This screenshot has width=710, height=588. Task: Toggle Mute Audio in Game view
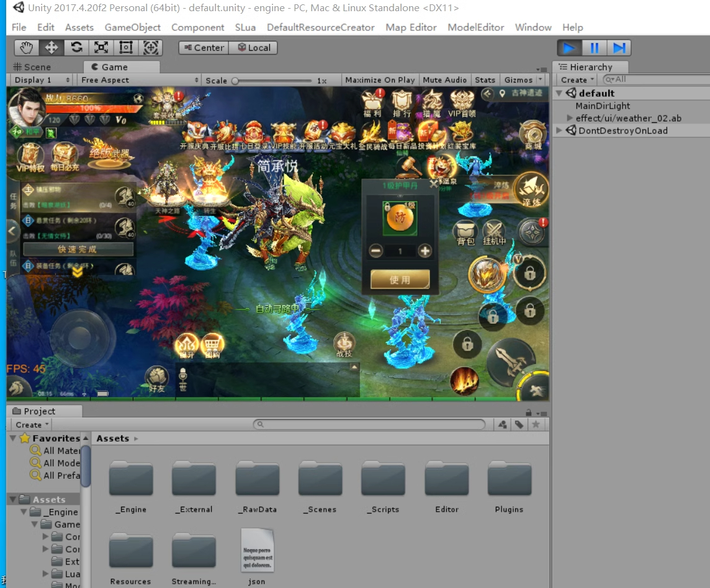444,80
